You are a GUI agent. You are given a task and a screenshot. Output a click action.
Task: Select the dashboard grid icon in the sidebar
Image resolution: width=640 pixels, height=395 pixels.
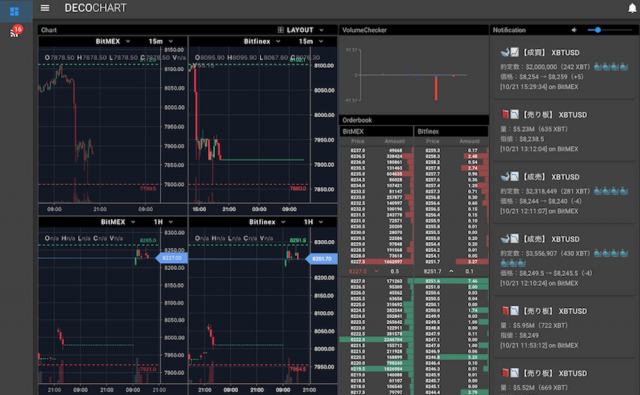click(x=14, y=11)
